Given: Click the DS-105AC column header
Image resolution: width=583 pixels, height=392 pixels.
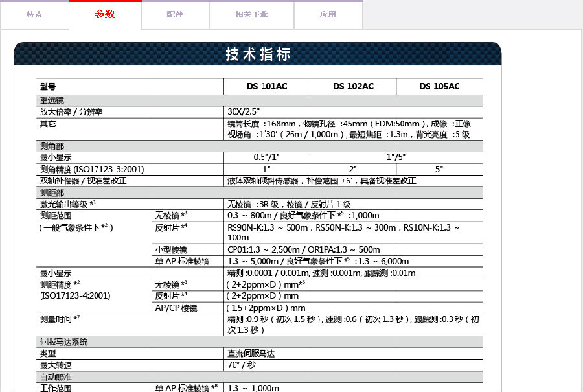Looking at the screenshot, I should [439, 86].
